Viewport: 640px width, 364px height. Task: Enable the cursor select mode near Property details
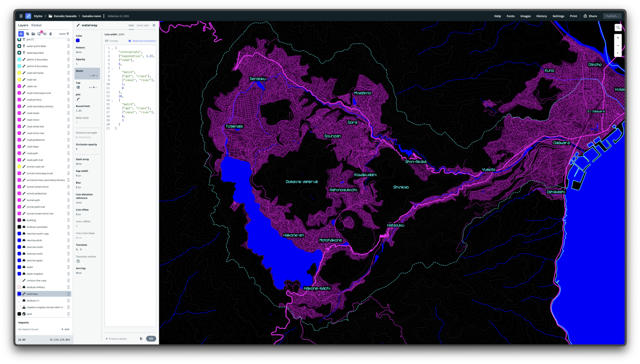(x=141, y=338)
